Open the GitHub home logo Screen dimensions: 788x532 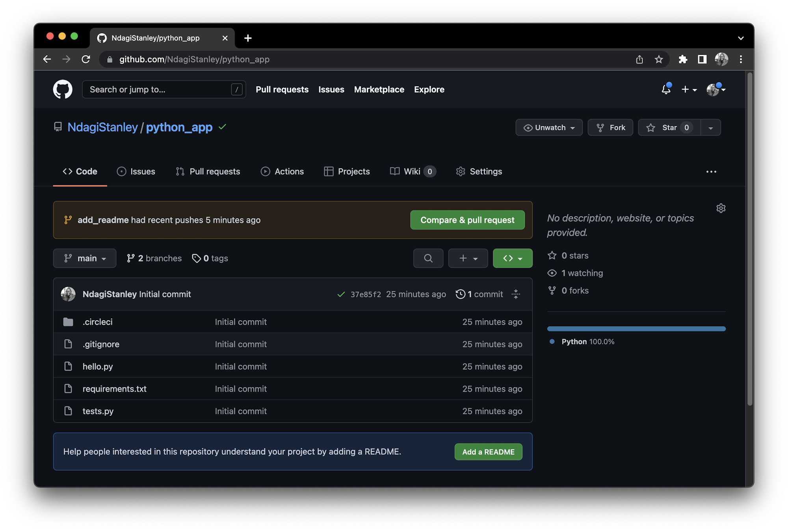tap(63, 89)
